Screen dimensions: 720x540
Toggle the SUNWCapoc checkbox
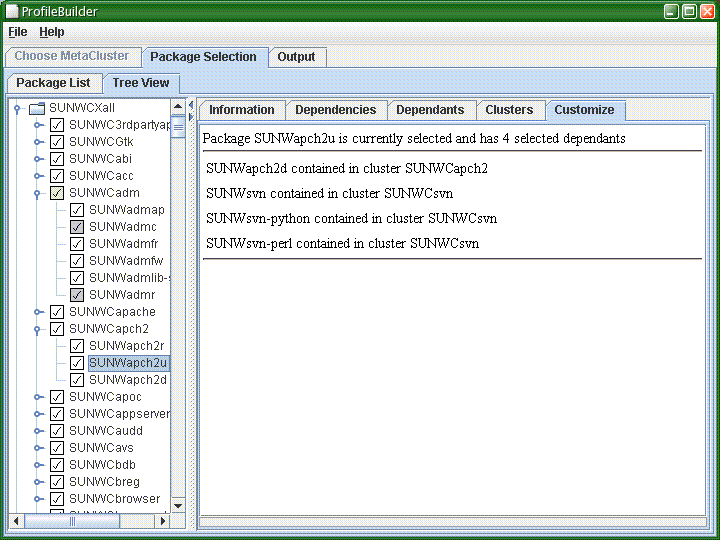[x=57, y=397]
